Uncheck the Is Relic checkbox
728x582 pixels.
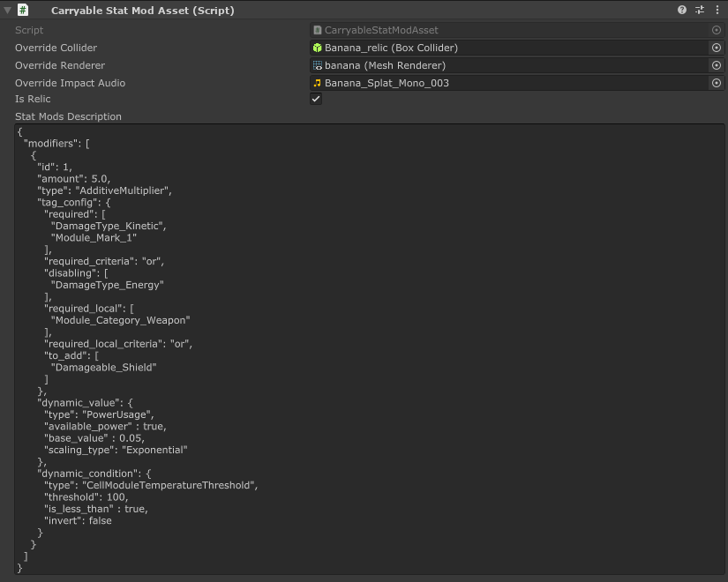[x=316, y=99]
